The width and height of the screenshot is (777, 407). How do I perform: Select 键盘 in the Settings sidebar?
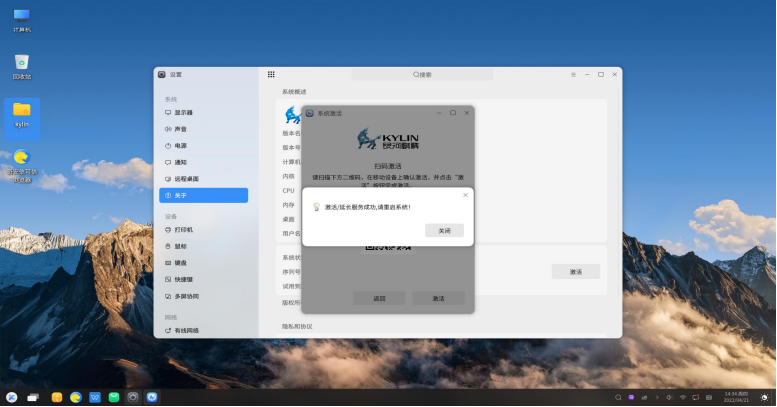pos(203,263)
